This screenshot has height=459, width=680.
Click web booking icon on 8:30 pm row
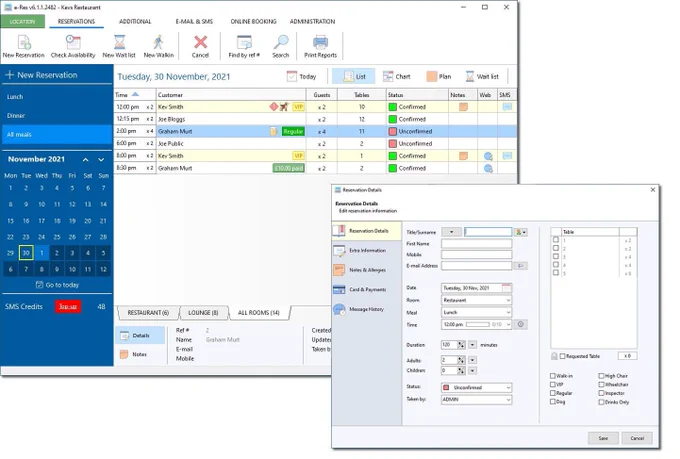[488, 168]
